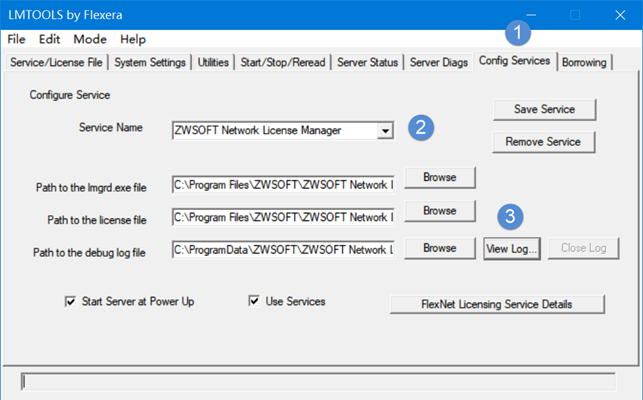The height and width of the screenshot is (400, 643).
Task: Click the Close Log button
Action: pos(584,248)
